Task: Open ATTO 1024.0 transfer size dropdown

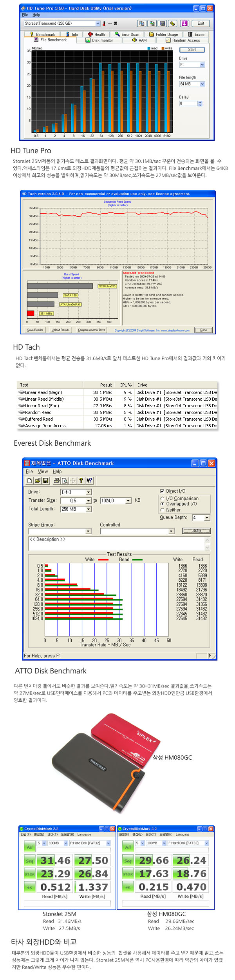Action: pyautogui.click(x=116, y=501)
